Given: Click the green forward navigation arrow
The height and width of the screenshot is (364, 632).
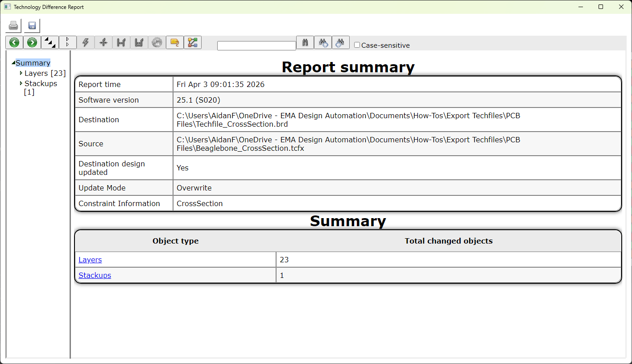Looking at the screenshot, I should tap(32, 42).
